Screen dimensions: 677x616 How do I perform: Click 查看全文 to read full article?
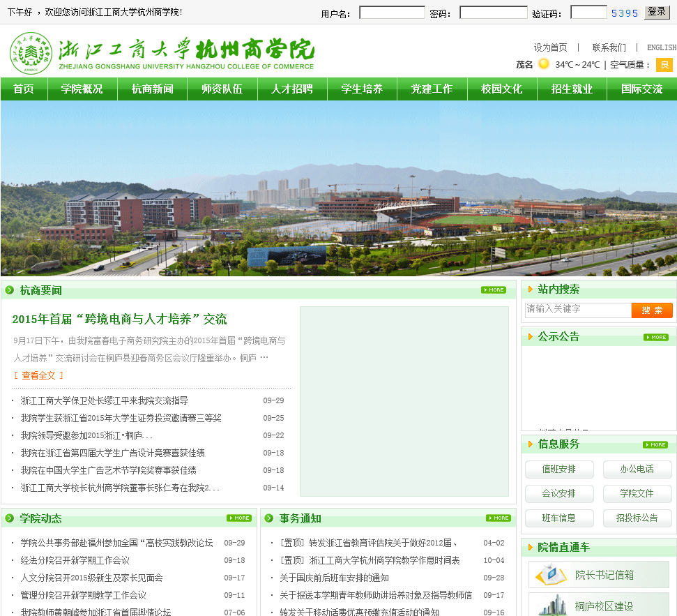(x=38, y=375)
